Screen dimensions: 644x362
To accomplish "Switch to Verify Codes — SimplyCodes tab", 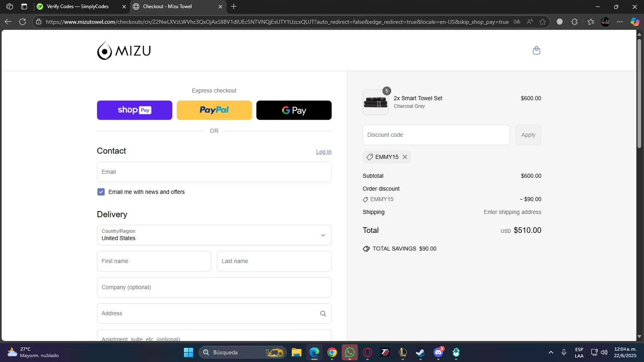I will pyautogui.click(x=81, y=6).
